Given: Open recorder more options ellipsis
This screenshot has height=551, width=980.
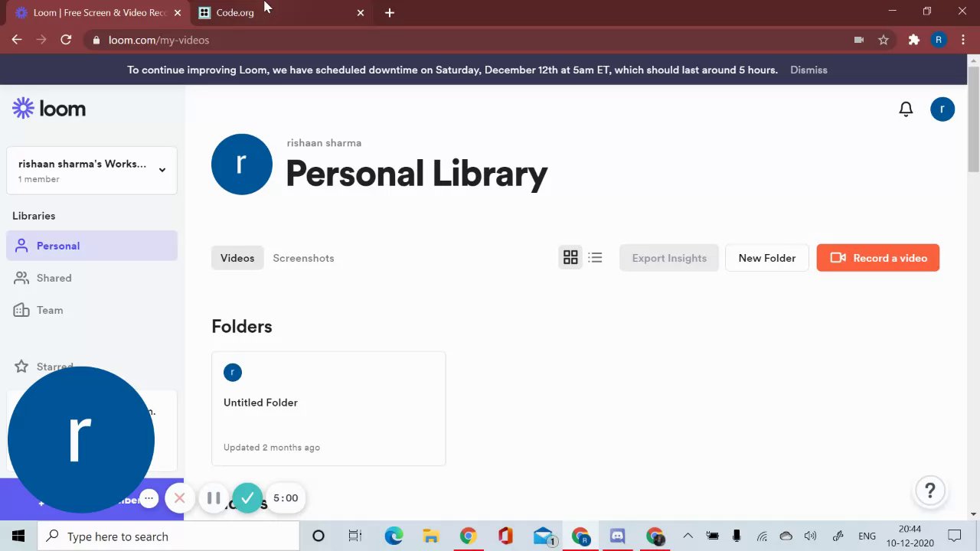Looking at the screenshot, I should (149, 498).
